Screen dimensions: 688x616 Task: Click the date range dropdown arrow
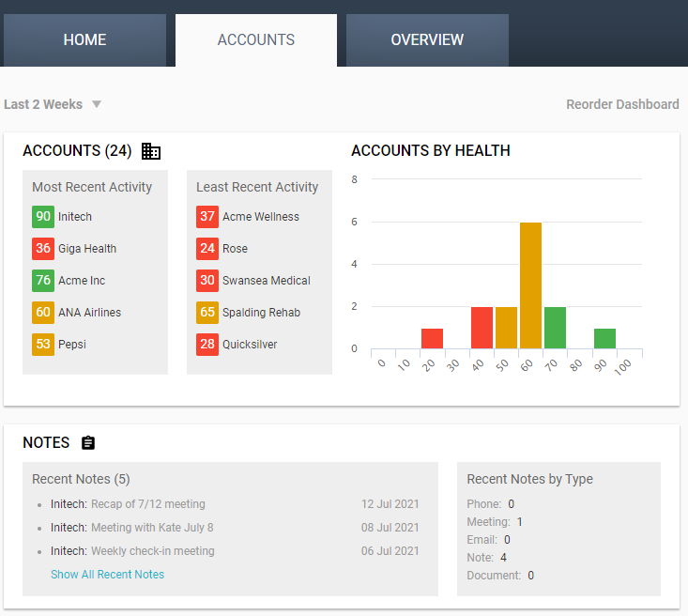pos(97,104)
